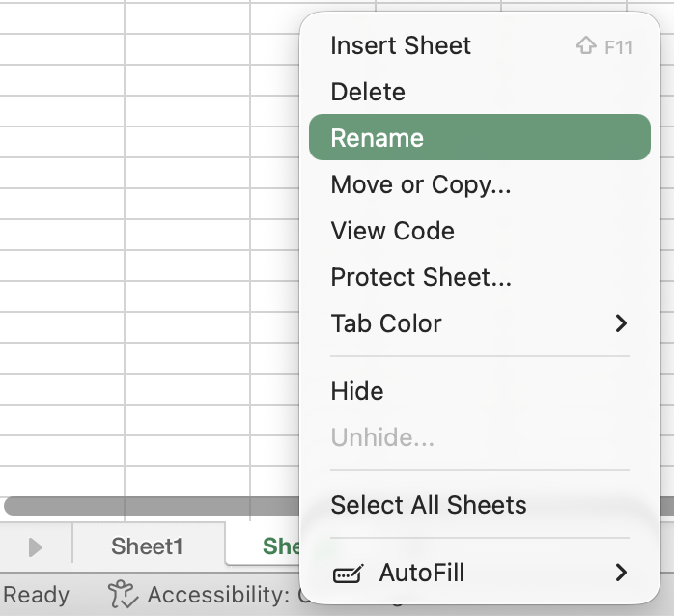This screenshot has width=674, height=616.
Task: Expand the AutoFill submenu chevron
Action: (x=621, y=573)
